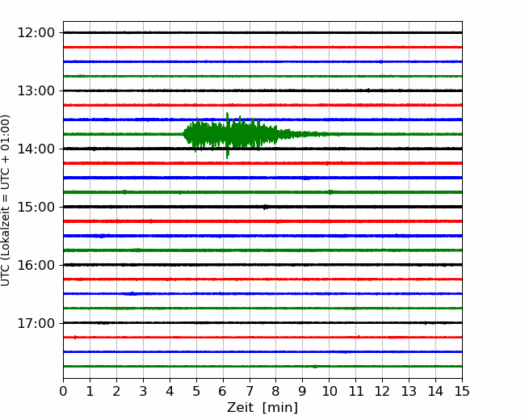Click x-axis tick label 10
Screen dimensions: 525x420
pos(329,391)
